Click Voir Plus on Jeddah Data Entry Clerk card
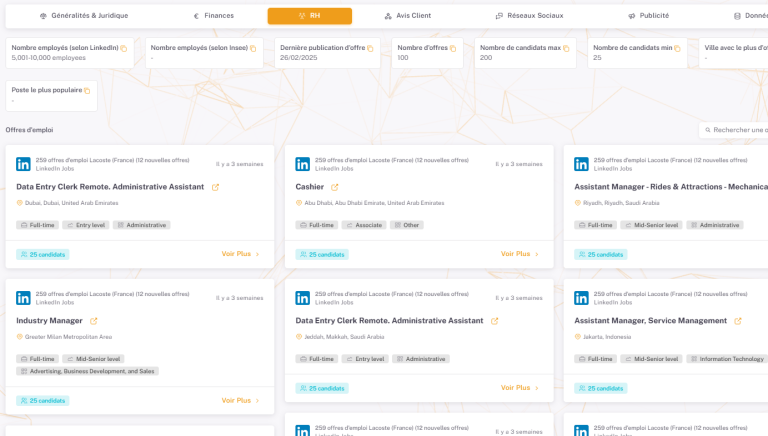Viewport: 768px width, 436px height. [520, 388]
